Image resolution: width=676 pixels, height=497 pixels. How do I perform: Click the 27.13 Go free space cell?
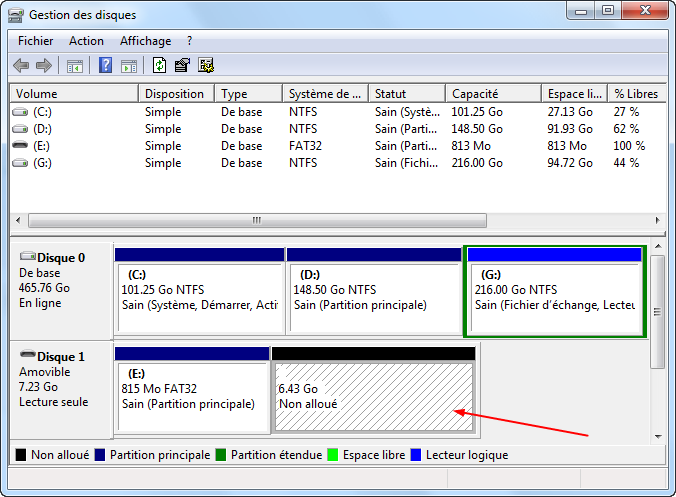570,112
